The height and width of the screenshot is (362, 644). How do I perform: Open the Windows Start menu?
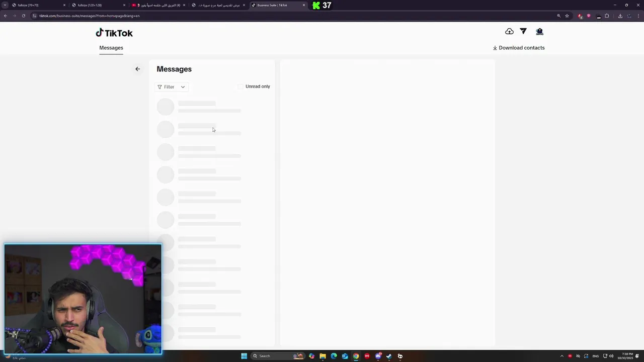click(x=244, y=356)
